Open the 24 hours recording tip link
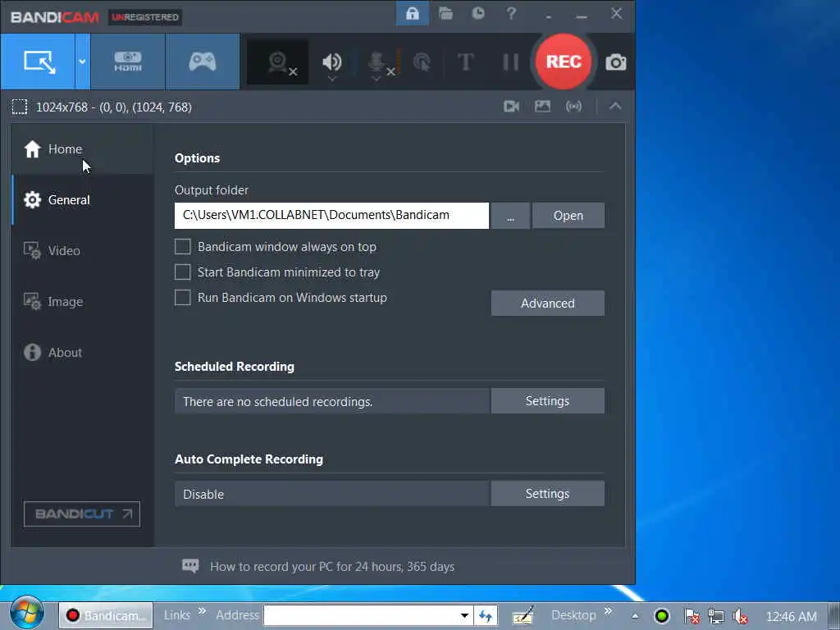The image size is (840, 630). (x=332, y=567)
